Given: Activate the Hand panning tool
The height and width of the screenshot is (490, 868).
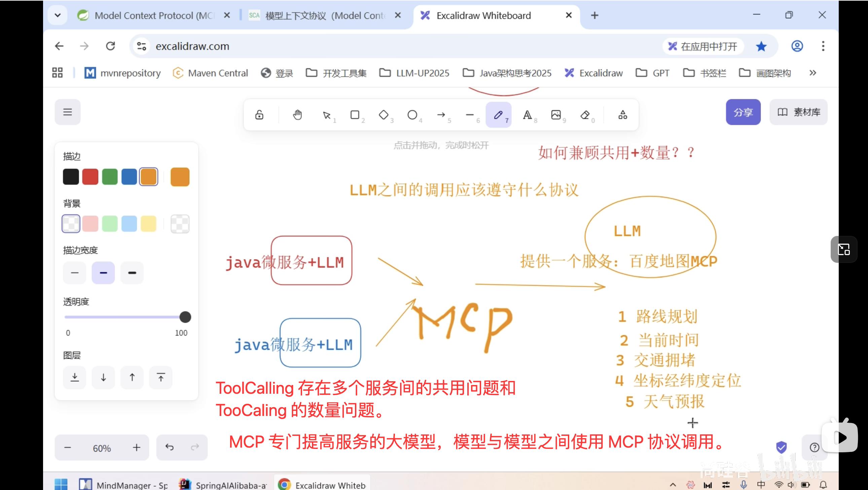Looking at the screenshot, I should [x=297, y=115].
